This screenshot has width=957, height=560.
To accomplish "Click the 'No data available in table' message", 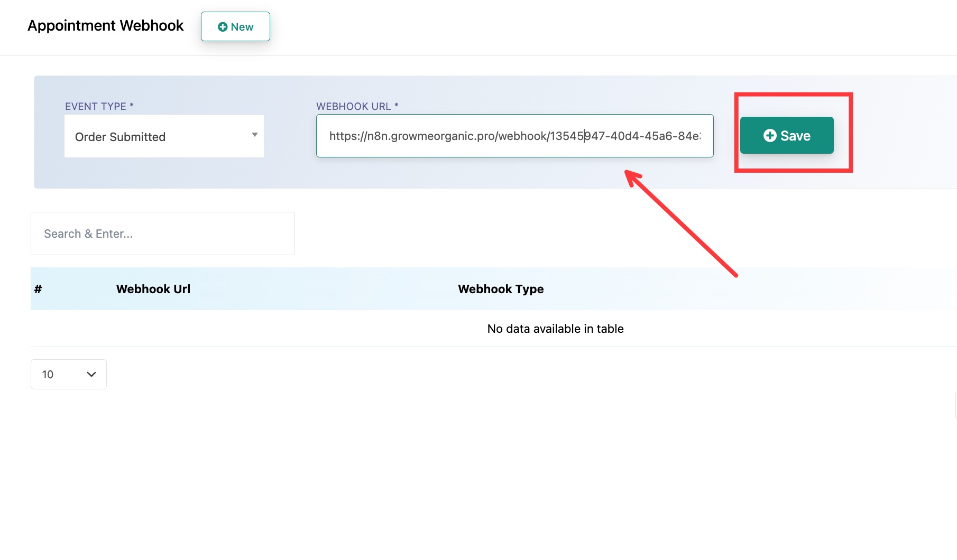I will click(556, 329).
